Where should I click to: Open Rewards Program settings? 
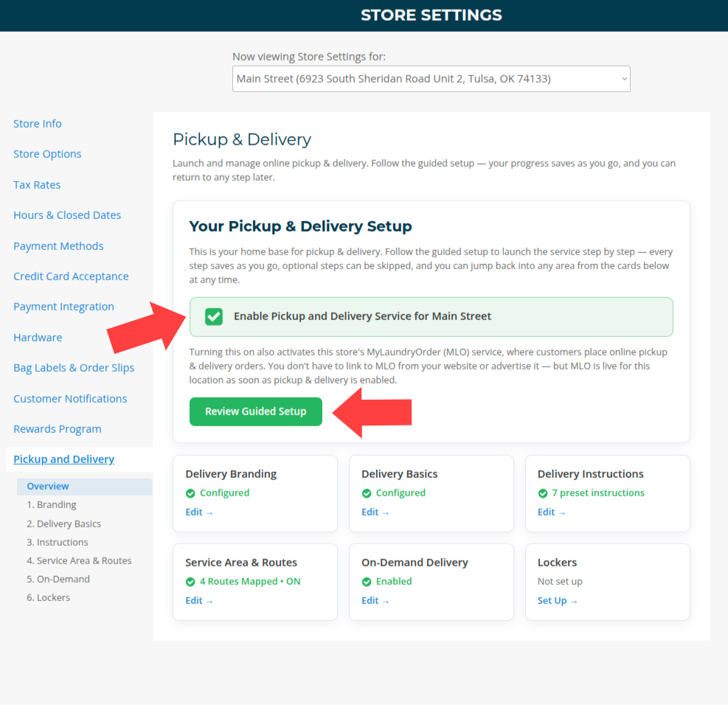pyautogui.click(x=57, y=429)
